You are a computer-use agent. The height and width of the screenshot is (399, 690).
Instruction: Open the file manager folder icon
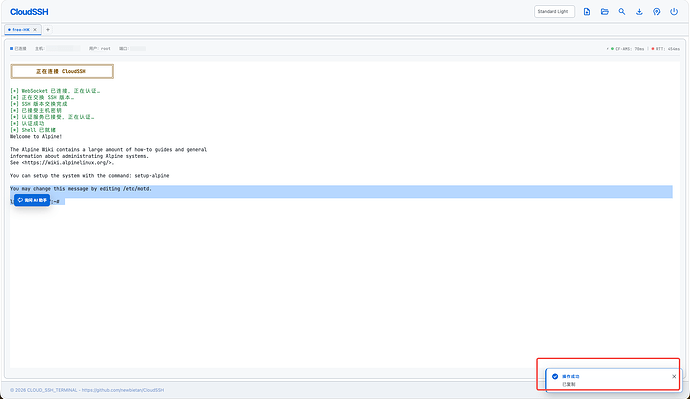click(x=604, y=12)
